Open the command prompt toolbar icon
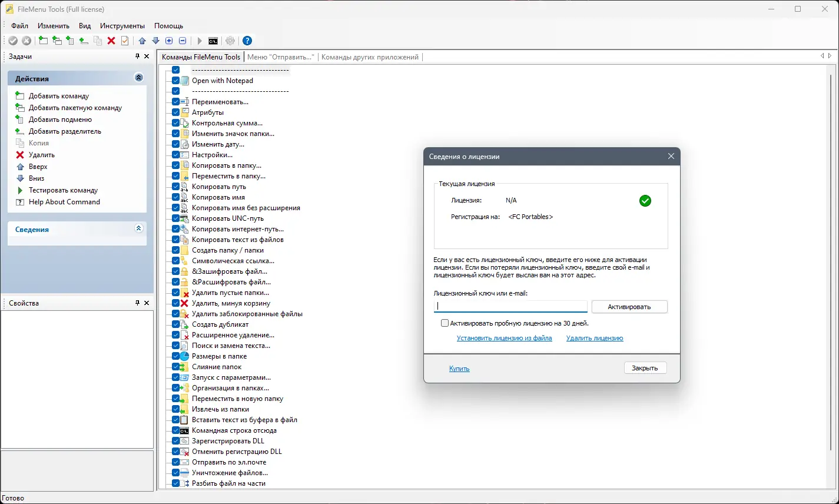The height and width of the screenshot is (504, 839). pos(213,40)
